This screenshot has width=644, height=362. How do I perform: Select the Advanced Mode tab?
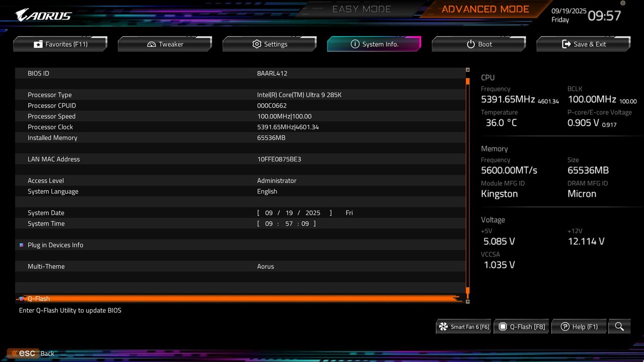point(485,9)
